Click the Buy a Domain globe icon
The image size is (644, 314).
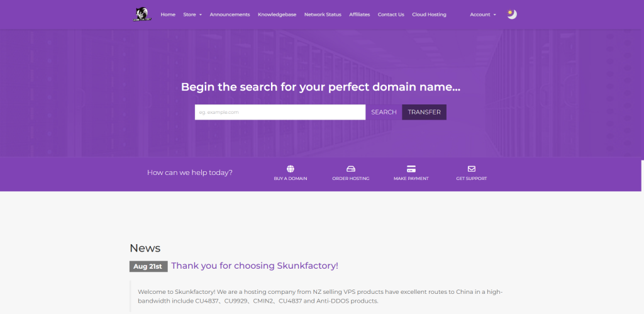click(291, 169)
